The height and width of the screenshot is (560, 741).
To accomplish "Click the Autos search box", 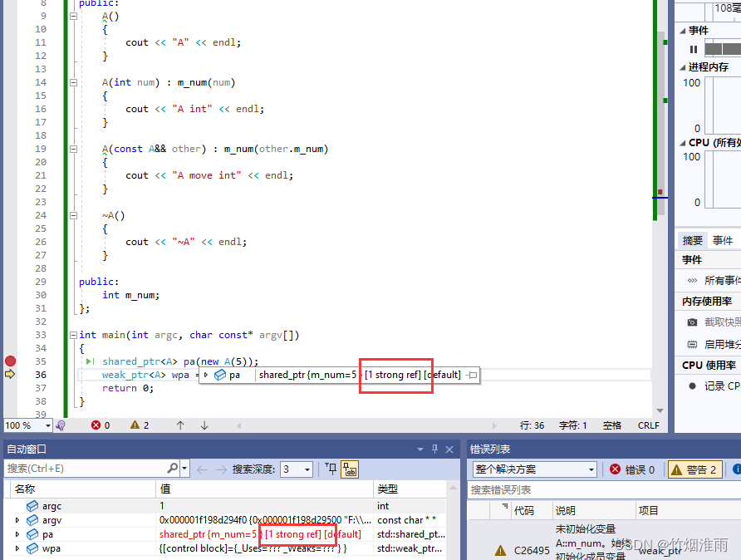I will pos(85,469).
